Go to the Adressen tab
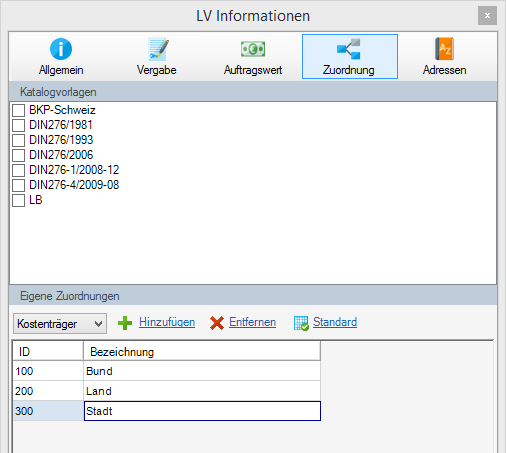506x453 pixels. tap(445, 57)
